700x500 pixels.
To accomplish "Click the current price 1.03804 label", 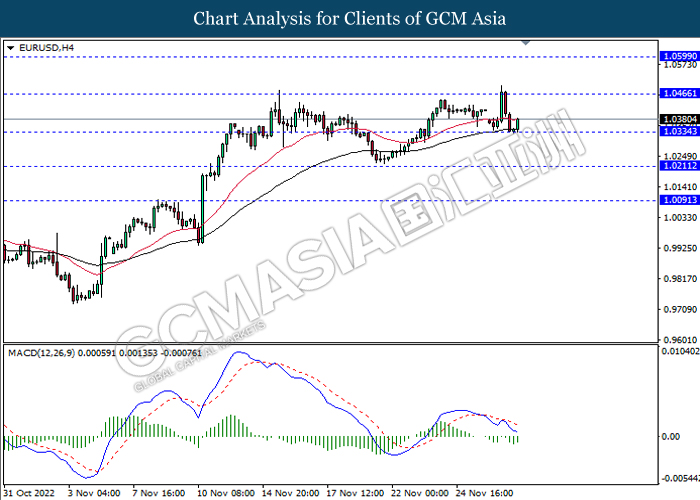I will 679,119.
